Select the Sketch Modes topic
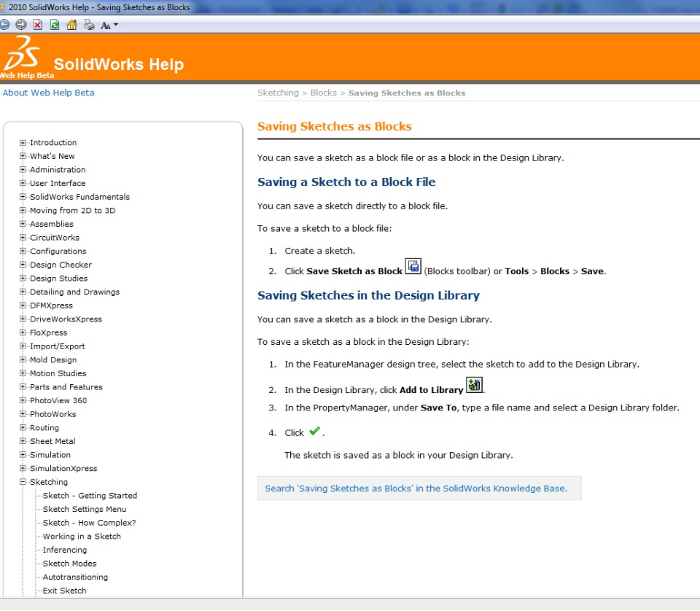 click(x=70, y=564)
